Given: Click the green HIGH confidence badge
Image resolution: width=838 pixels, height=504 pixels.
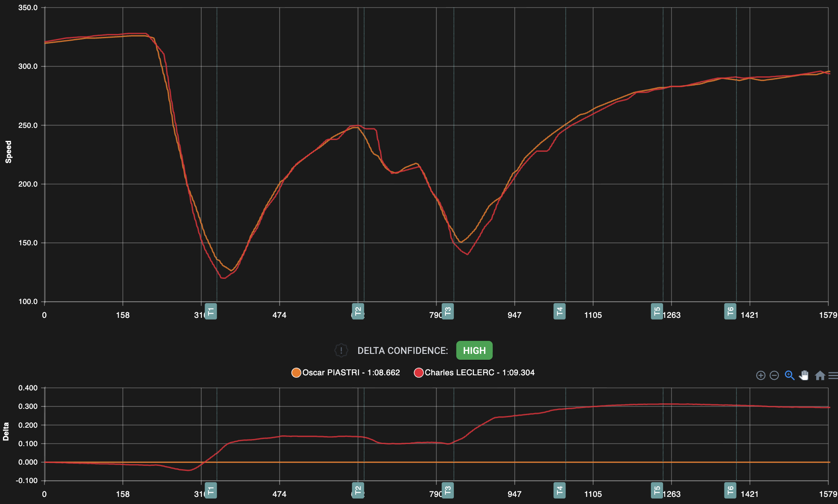Looking at the screenshot, I should pyautogui.click(x=474, y=351).
